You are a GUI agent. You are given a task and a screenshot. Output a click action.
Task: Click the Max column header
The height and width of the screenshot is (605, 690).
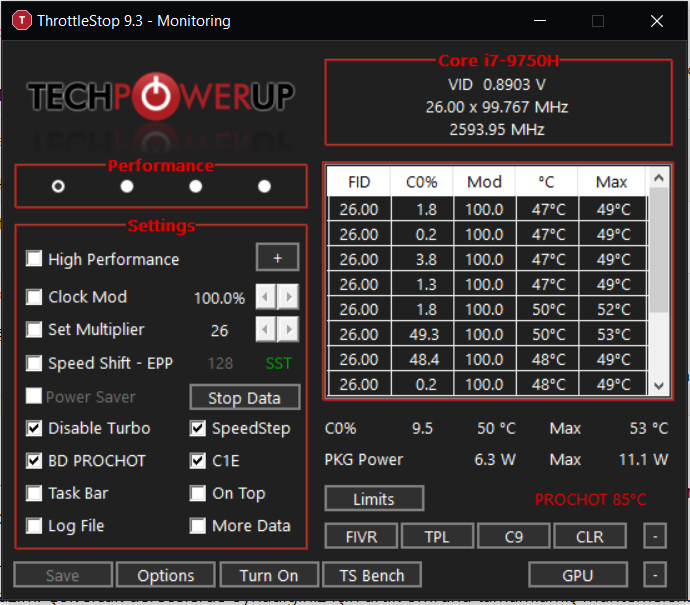[612, 182]
